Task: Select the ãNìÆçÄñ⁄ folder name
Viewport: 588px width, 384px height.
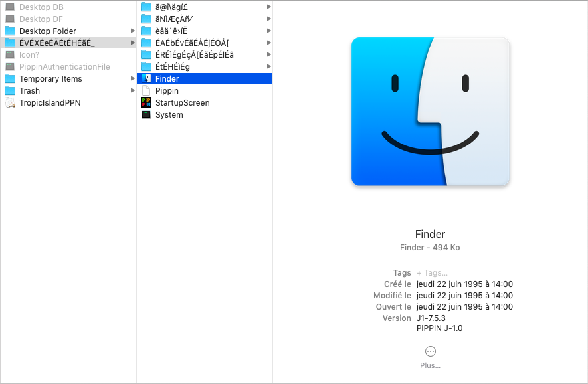Action: 174,19
